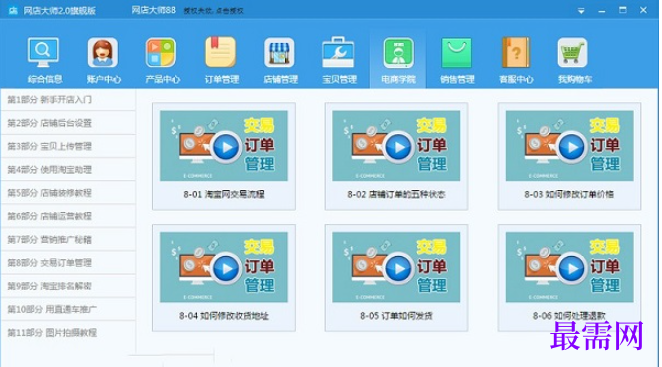The width and height of the screenshot is (662, 367).
Task: Open the 订单管理 notepad icon
Action: [x=220, y=52]
